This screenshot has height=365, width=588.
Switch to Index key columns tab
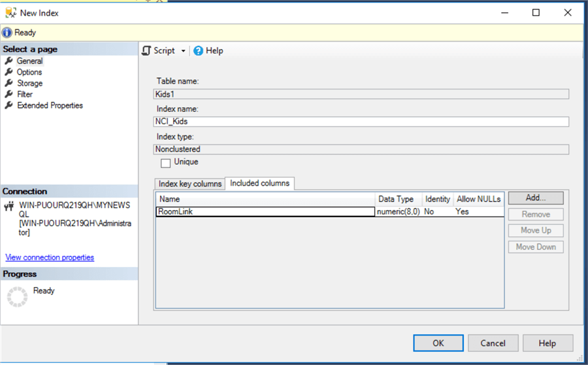click(x=190, y=184)
